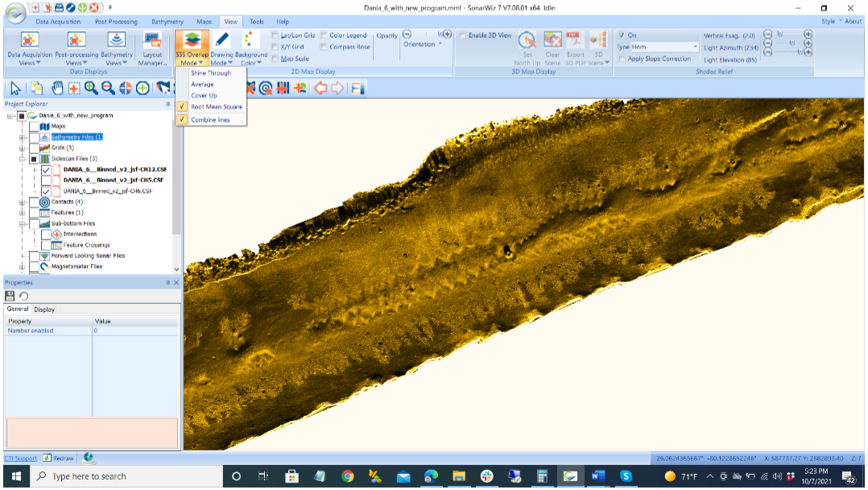Screen dimensions: 868x490
Task: Tick the Enable 3D View checkbox
Action: [463, 35]
